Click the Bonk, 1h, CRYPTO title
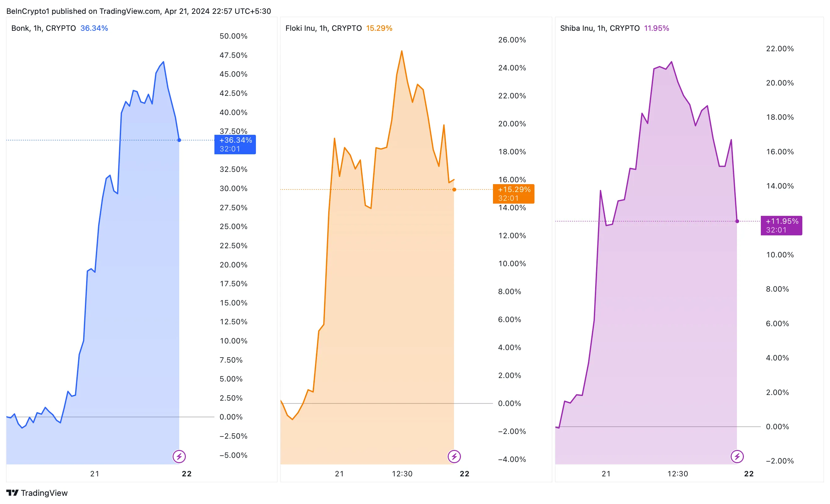830x504 pixels. (x=43, y=28)
